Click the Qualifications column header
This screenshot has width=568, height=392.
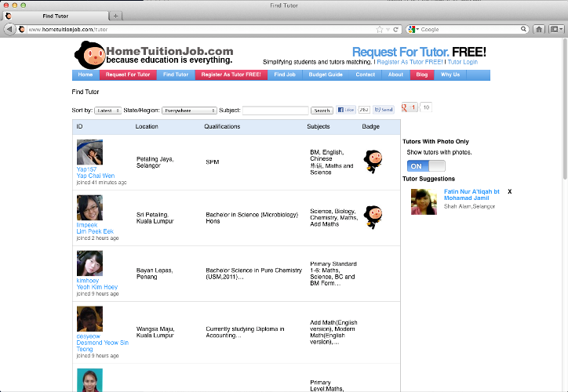(222, 126)
